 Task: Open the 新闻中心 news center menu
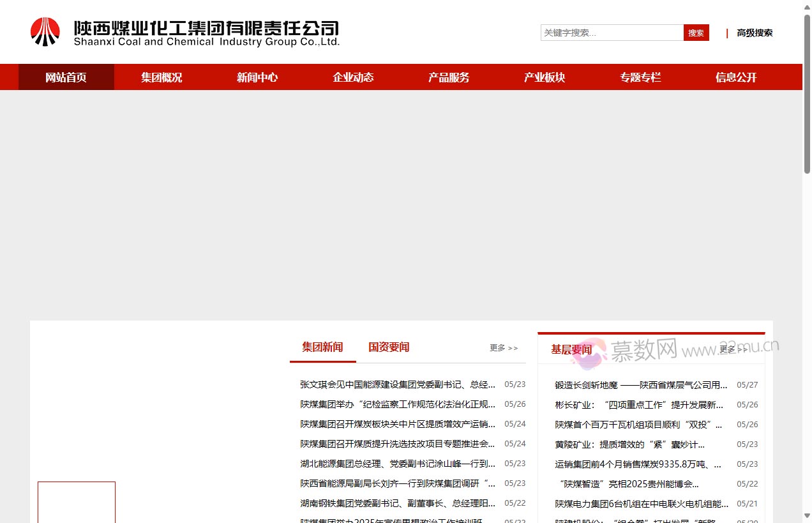pos(257,77)
